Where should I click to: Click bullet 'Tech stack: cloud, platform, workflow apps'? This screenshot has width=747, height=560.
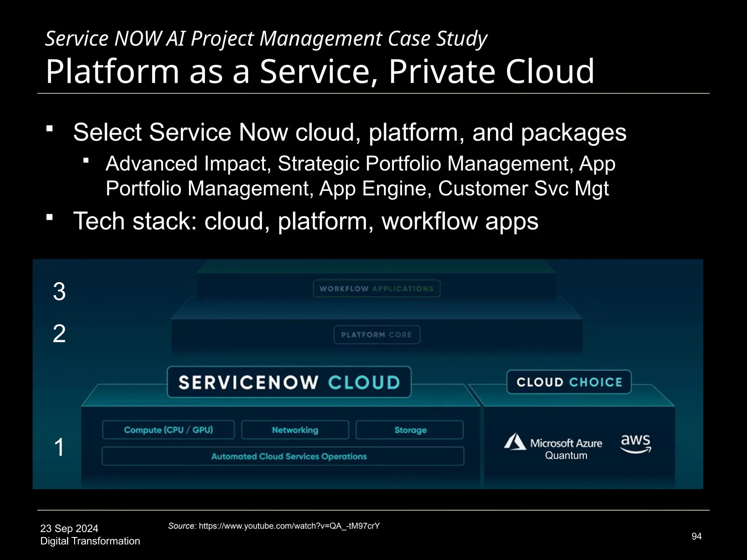click(306, 221)
